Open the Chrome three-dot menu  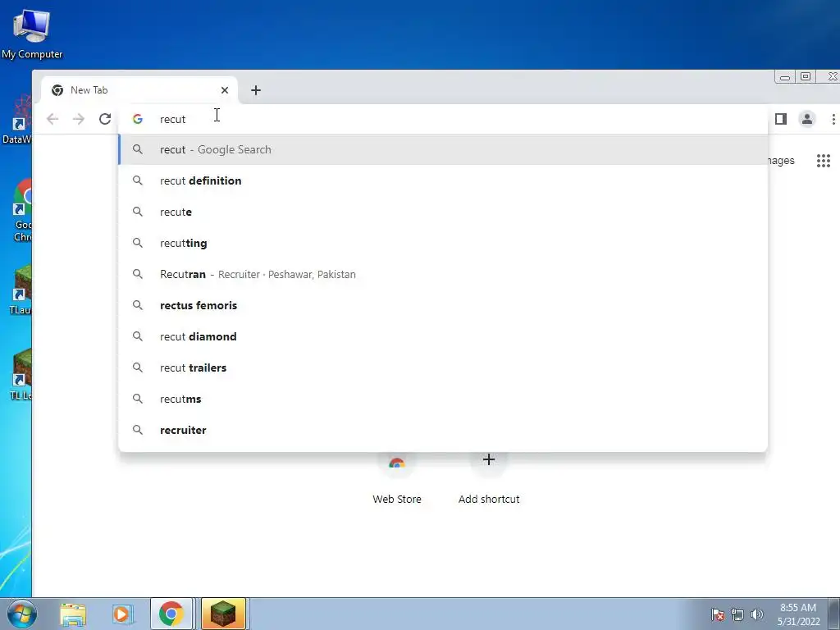click(833, 119)
